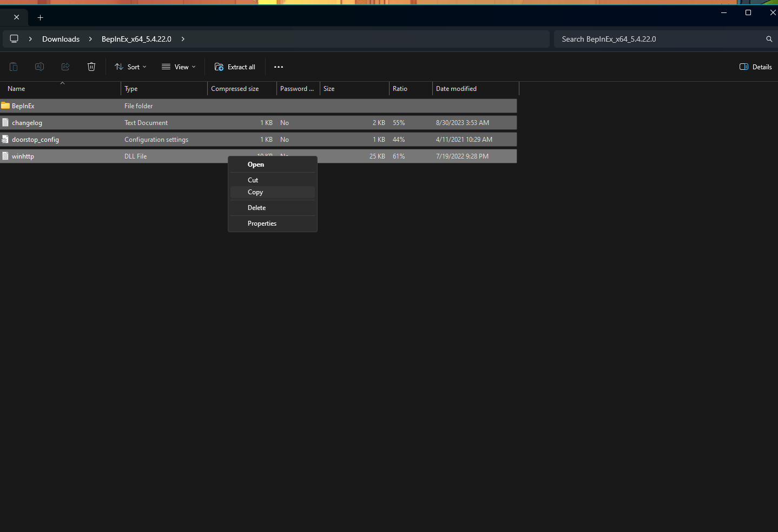Click the "No" password cell for doorstop_config
This screenshot has height=532, width=778.
[x=285, y=140]
